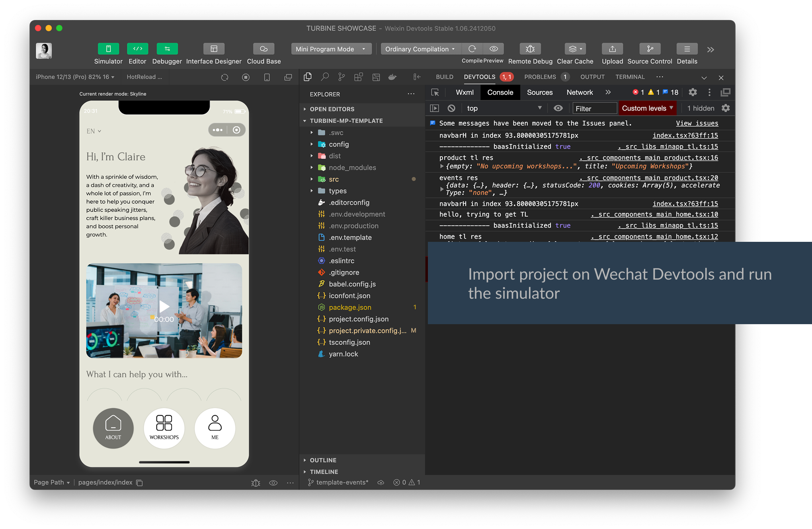Toggle the Debugger panel button
Screen dimensions: 812x529
(x=167, y=49)
